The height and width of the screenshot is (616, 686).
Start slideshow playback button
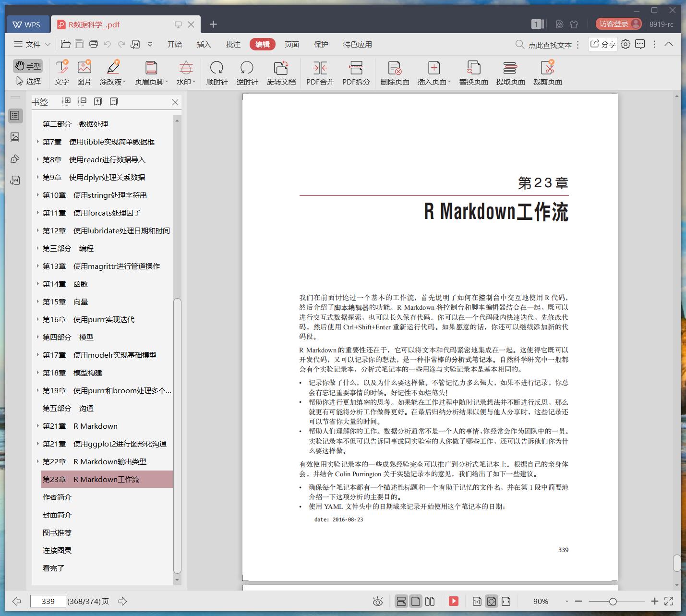(x=454, y=601)
